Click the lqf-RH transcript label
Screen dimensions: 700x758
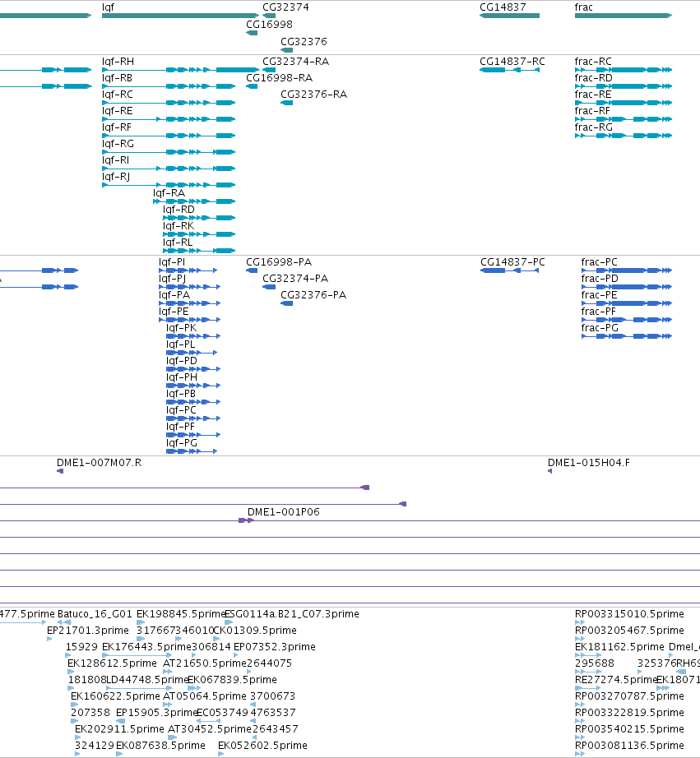[118, 62]
